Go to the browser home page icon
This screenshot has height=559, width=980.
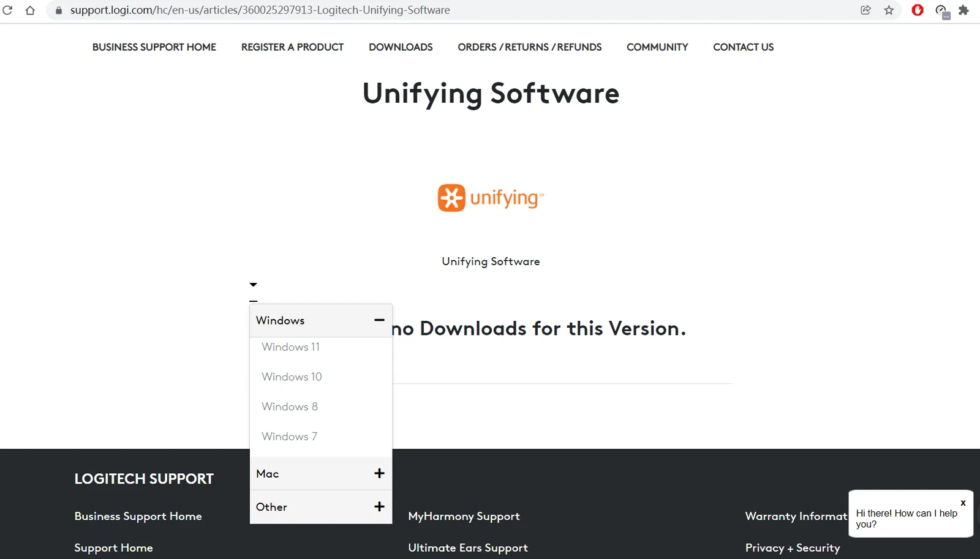[x=30, y=10]
